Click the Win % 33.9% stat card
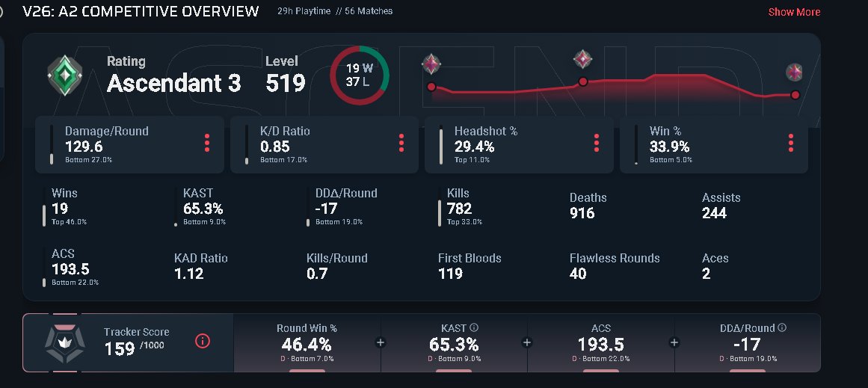This screenshot has height=388, width=868. pyautogui.click(x=714, y=145)
